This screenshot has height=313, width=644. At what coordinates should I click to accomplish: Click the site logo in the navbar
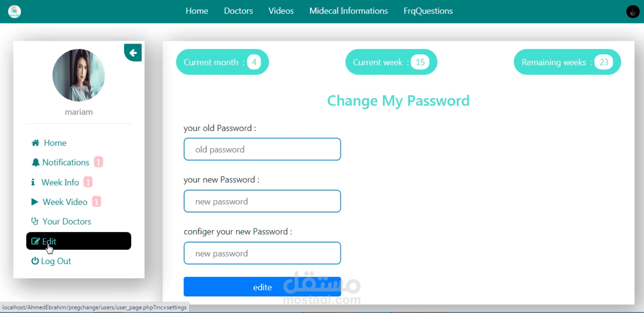[15, 11]
